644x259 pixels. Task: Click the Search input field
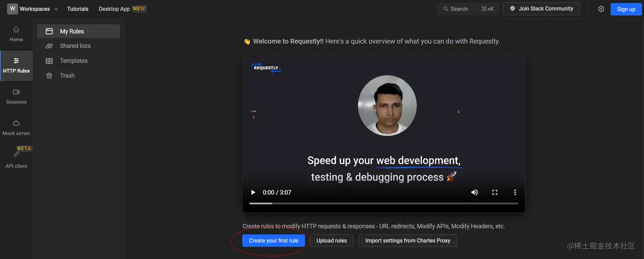tap(468, 9)
